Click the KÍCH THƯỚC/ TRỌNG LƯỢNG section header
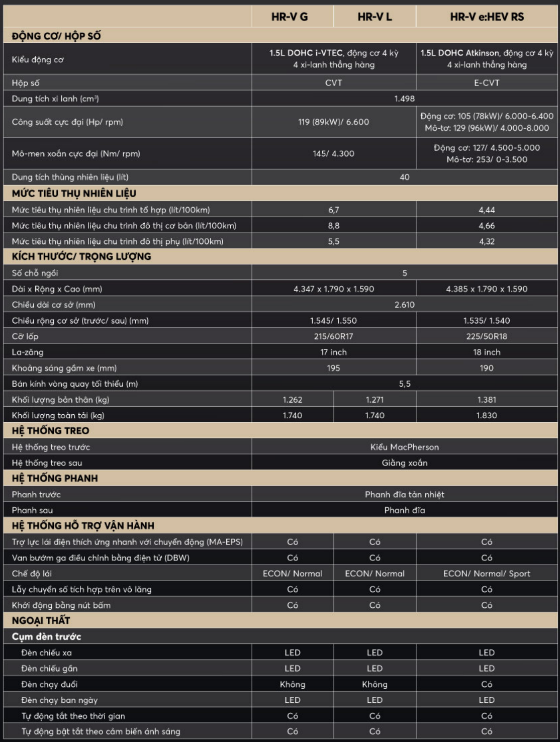This screenshot has width=560, height=742. tap(81, 256)
